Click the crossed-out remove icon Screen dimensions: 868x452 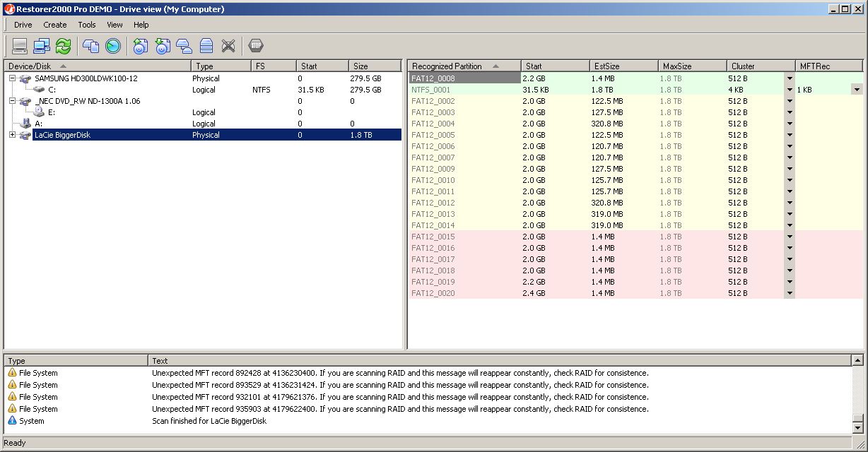pos(228,46)
